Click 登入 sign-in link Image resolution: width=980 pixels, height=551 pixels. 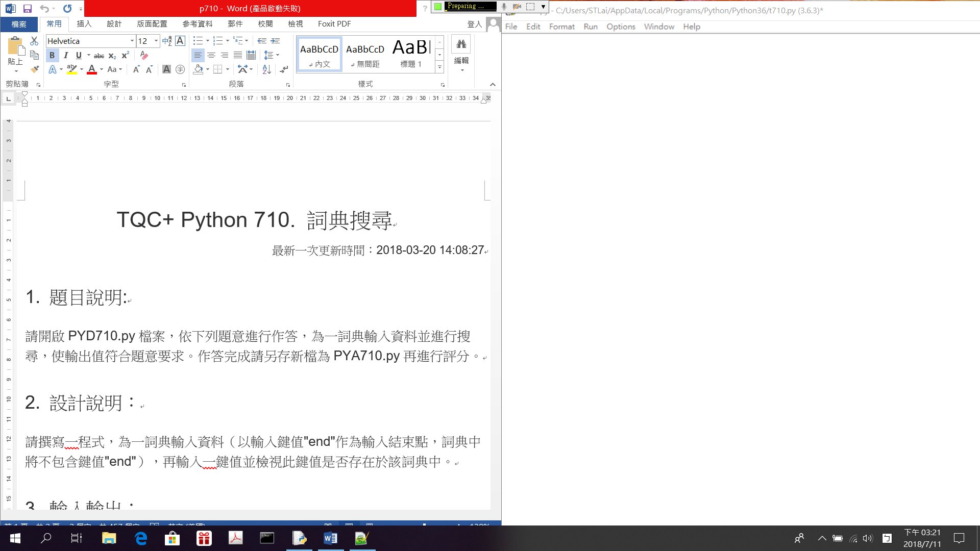(474, 24)
